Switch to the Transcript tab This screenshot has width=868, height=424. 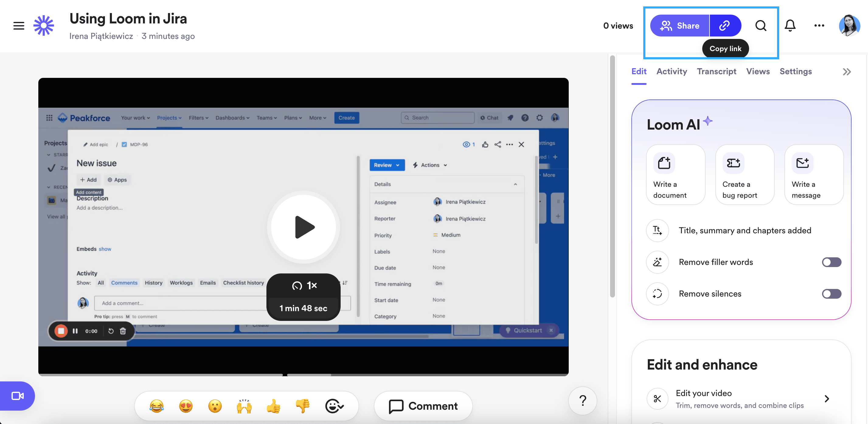[x=716, y=71]
